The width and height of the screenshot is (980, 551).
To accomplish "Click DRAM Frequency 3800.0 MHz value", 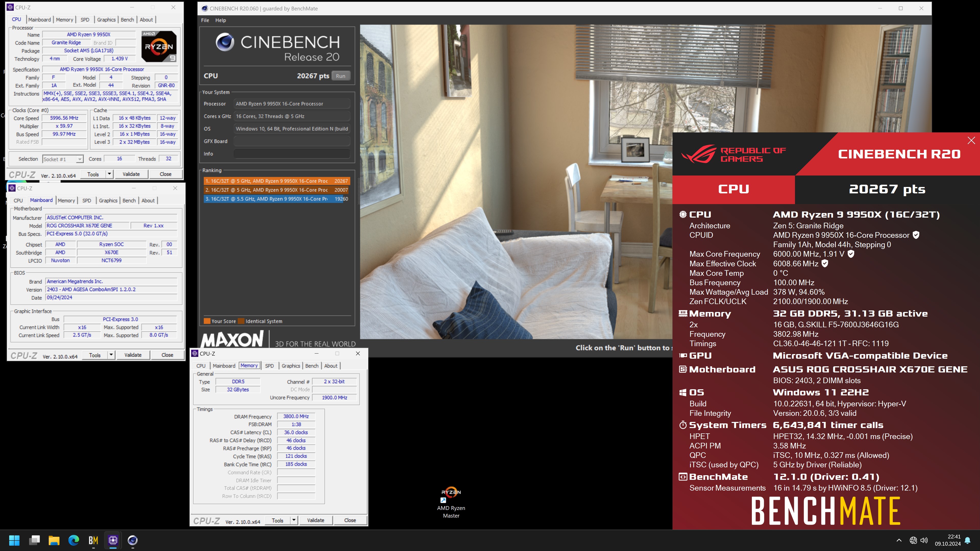I will [296, 416].
